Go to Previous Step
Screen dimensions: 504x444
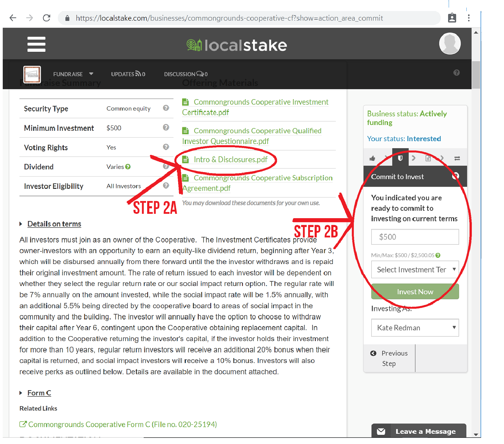389,358
